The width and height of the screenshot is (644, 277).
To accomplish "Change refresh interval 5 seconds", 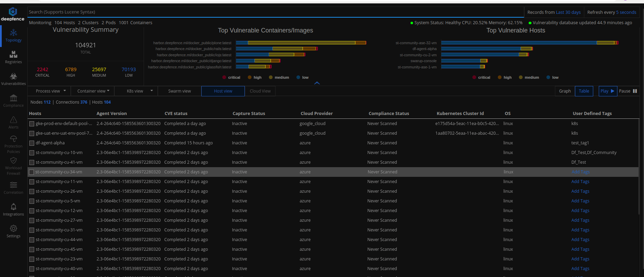I will coord(626,12).
